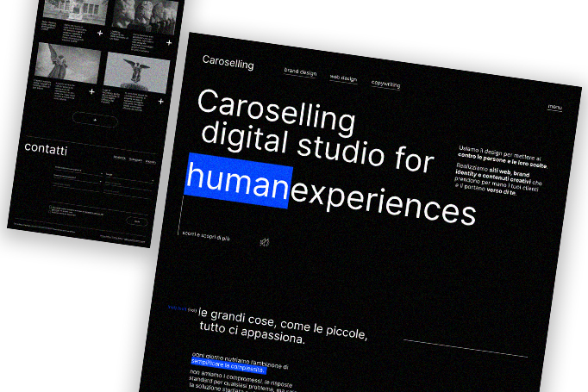Screen dimensions: 588x392
Task: Click the blue highlighted 'human' word
Action: tap(238, 180)
